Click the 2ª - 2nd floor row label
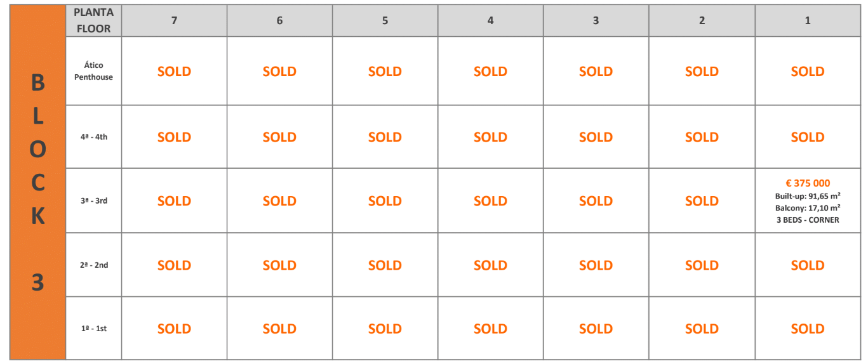Viewport: 868px width, 361px height. click(93, 265)
